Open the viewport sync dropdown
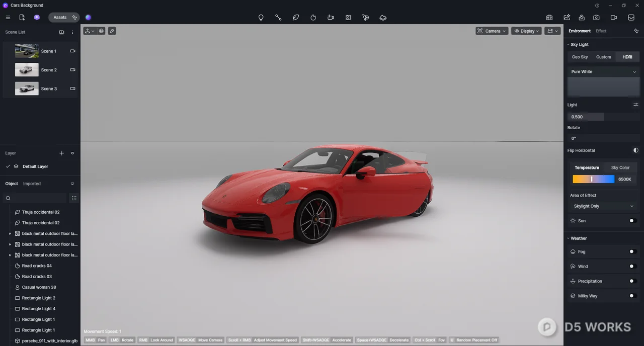This screenshot has height=346, width=644. (552, 31)
